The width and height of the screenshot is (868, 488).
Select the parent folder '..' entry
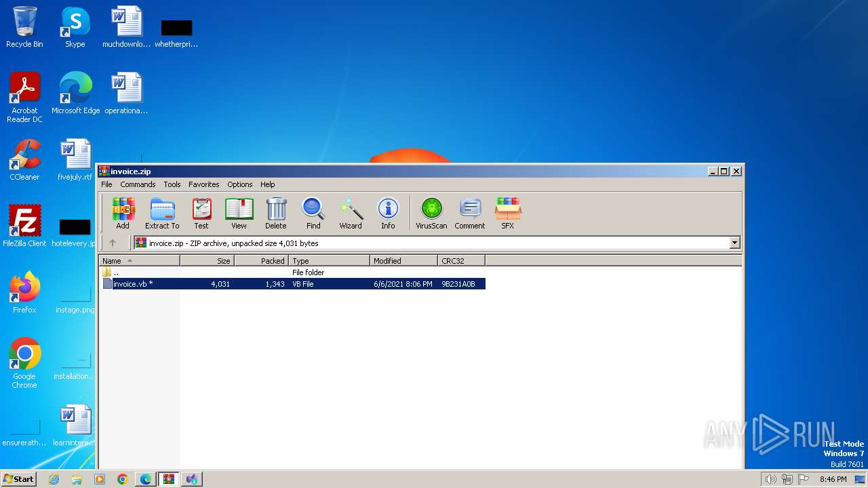(x=292, y=272)
